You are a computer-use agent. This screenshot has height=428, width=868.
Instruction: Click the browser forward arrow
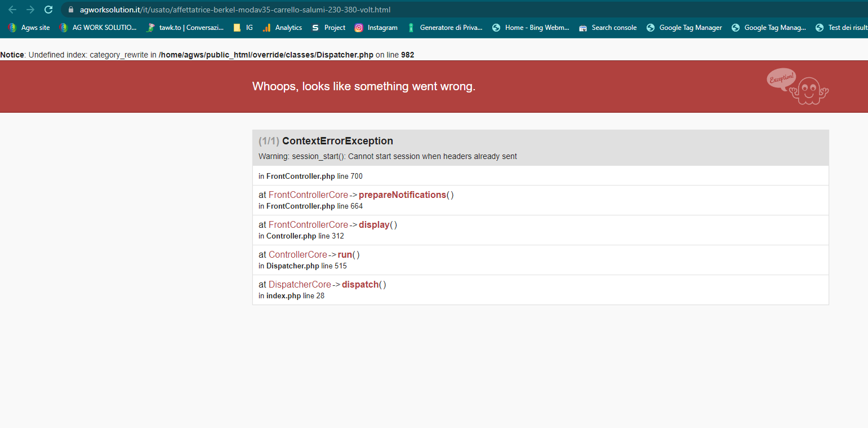click(x=30, y=10)
